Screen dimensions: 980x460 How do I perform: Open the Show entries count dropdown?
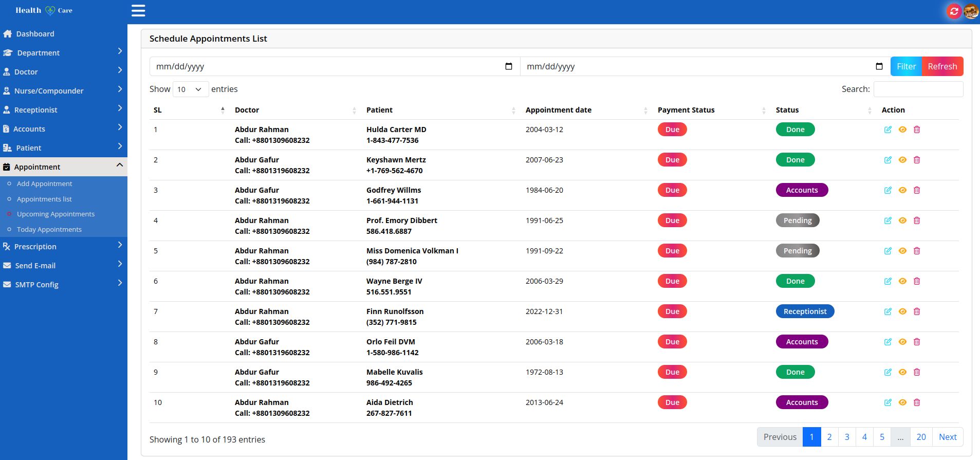coord(190,89)
